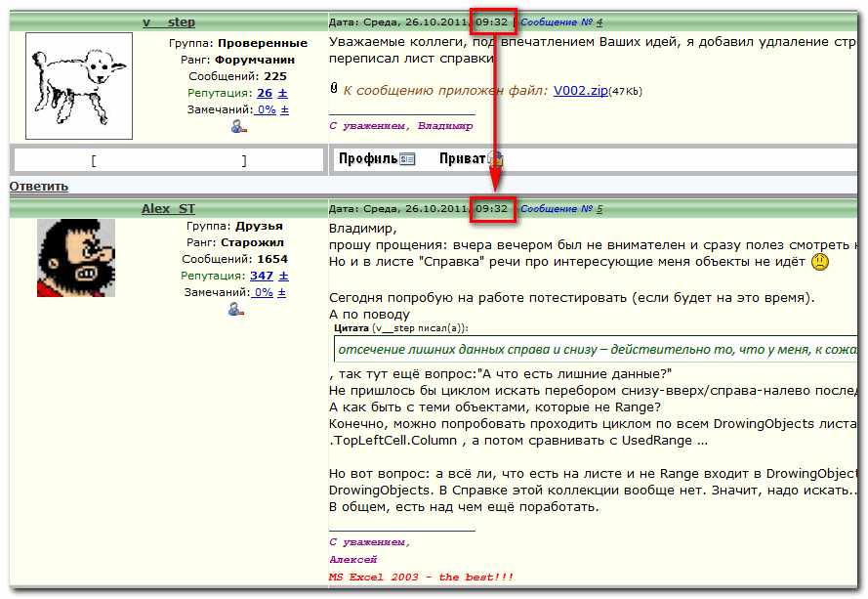Viewport: 868px width, 599px height.
Task: Open v__step's reputation value 26
Action: pos(265,93)
